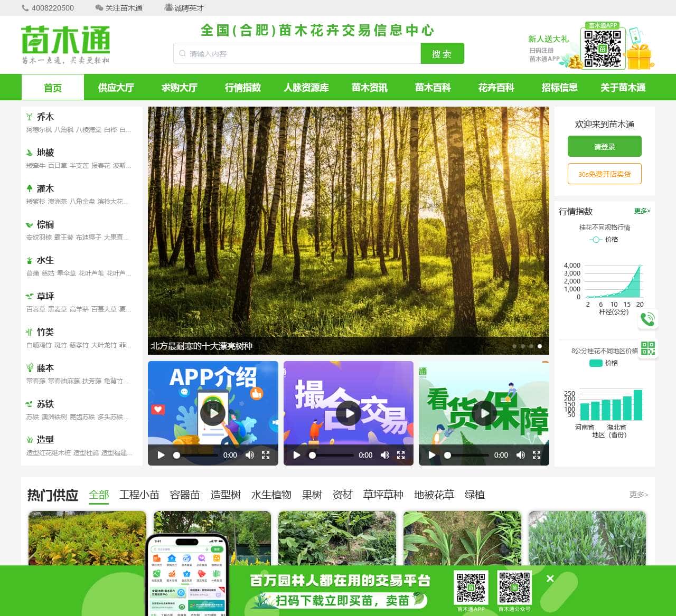676x616 pixels.
Task: Select the 水生植物 filter tab
Action: point(271,495)
